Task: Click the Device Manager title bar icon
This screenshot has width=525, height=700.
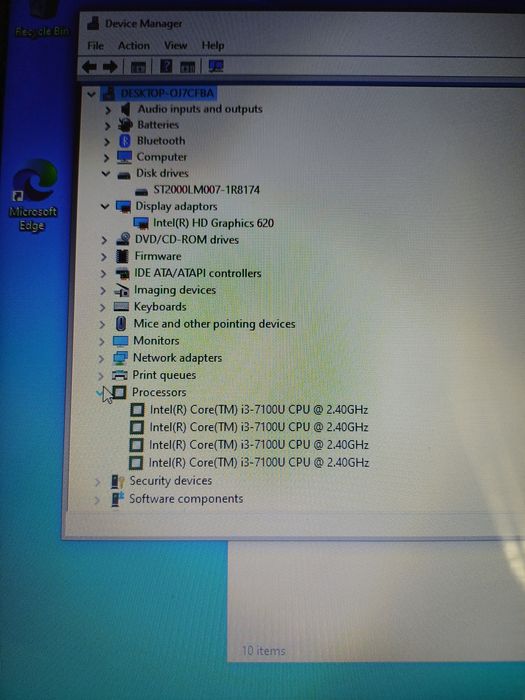Action: [x=93, y=23]
